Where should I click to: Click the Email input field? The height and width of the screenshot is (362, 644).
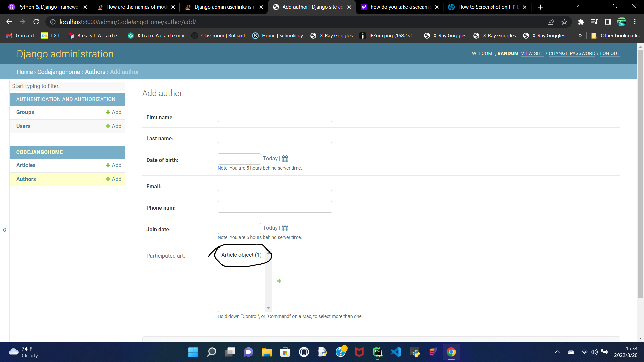pos(275,185)
